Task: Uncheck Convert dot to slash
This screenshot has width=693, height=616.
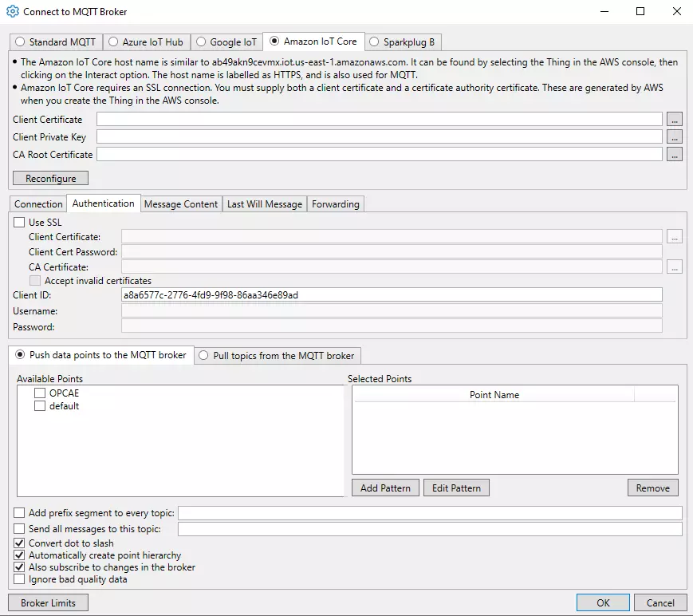Action: coord(19,543)
